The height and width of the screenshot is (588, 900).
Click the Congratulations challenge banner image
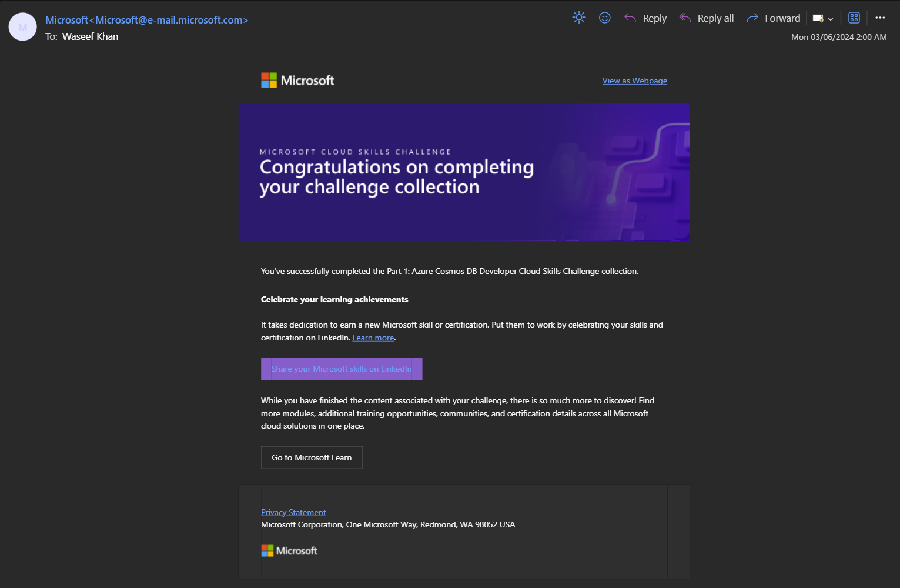coord(464,172)
